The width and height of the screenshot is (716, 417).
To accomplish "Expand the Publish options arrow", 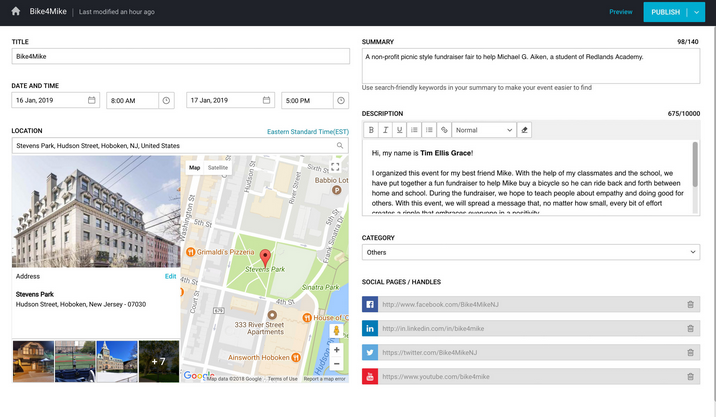I will click(x=696, y=12).
